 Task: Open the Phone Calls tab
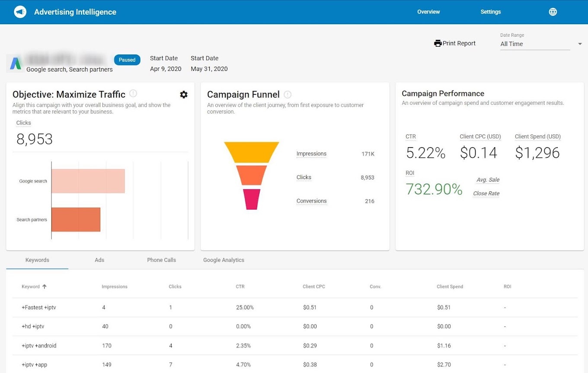click(161, 260)
